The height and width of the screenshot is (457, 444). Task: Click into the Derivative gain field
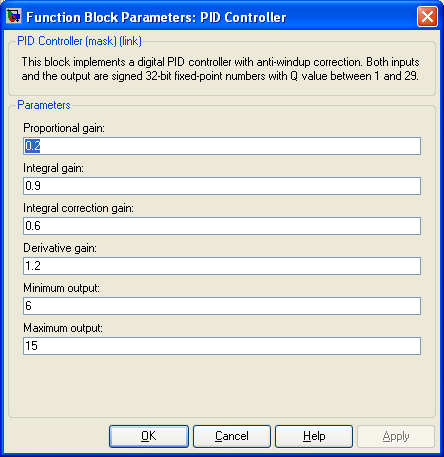[222, 266]
